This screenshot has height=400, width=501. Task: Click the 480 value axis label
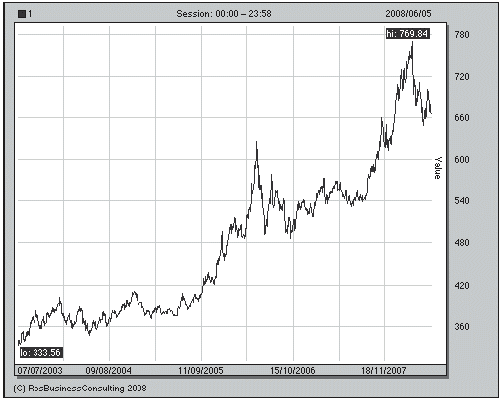(462, 243)
